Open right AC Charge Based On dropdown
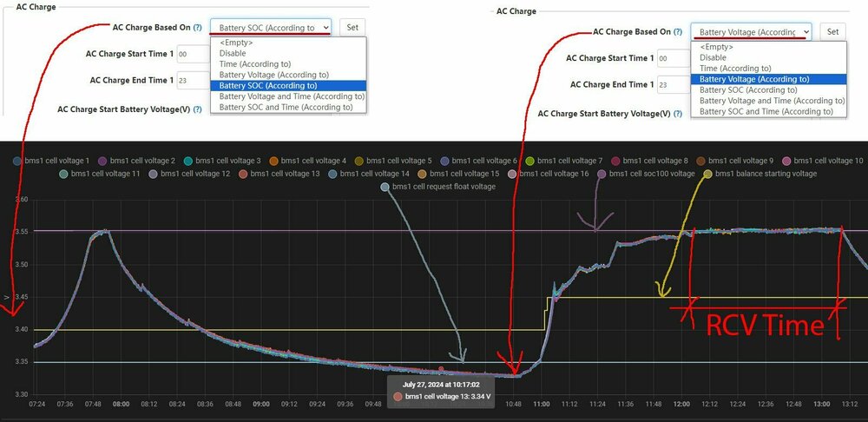868x422 pixels. [751, 32]
